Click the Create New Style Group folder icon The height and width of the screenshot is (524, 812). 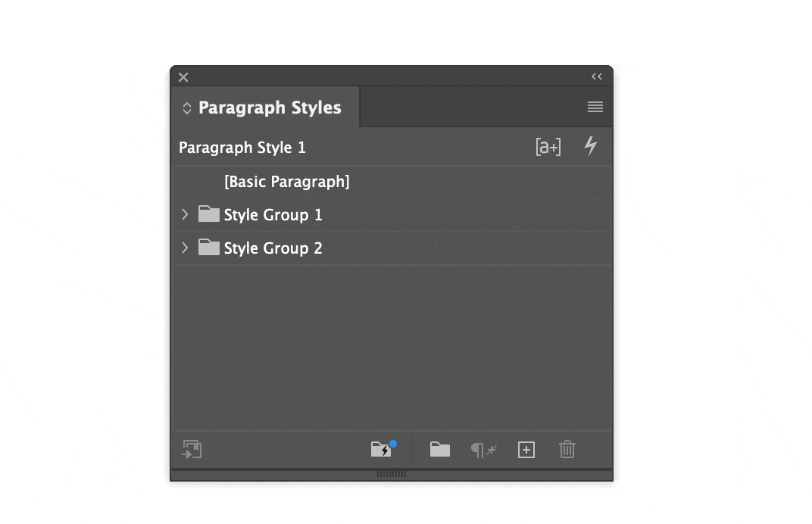440,450
